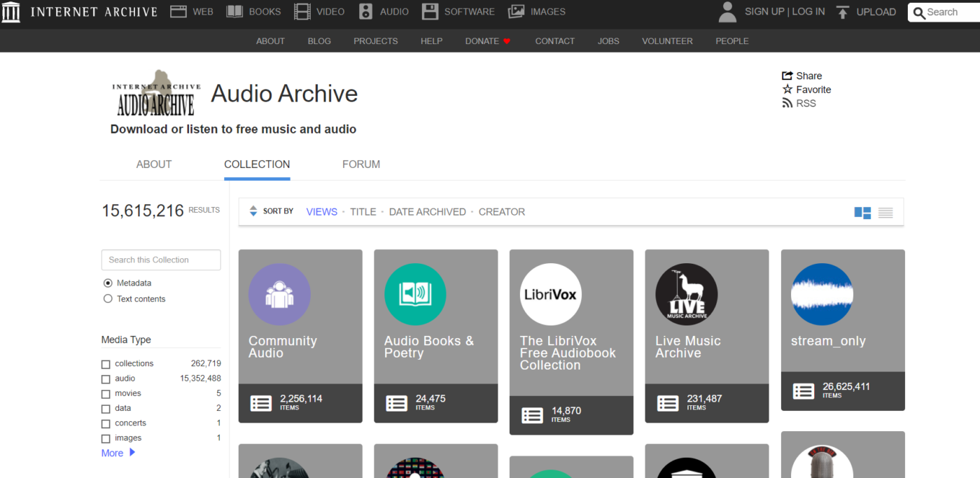
Task: Select the Text contents radio button
Action: click(x=108, y=299)
